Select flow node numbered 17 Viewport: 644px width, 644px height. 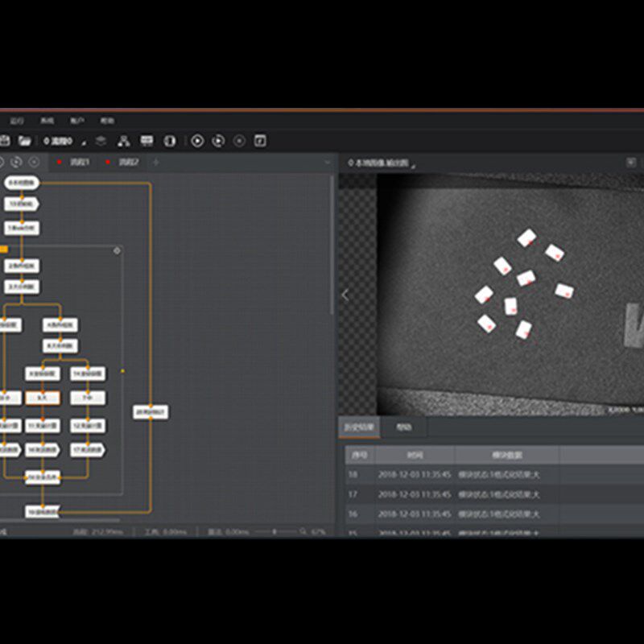click(88, 450)
